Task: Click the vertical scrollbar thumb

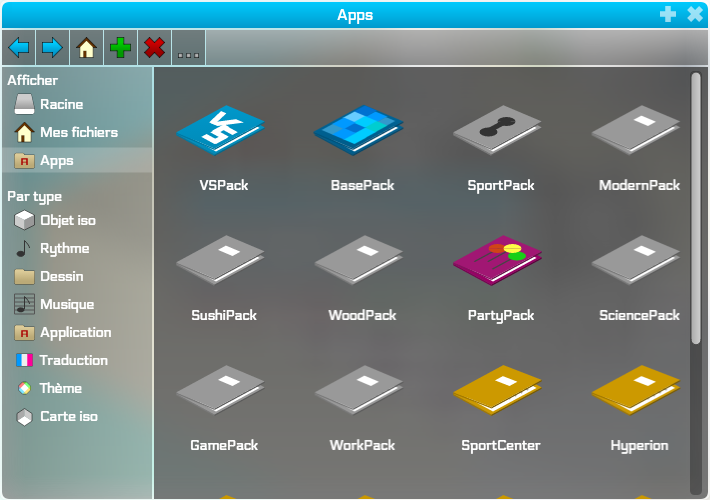Action: (x=696, y=208)
